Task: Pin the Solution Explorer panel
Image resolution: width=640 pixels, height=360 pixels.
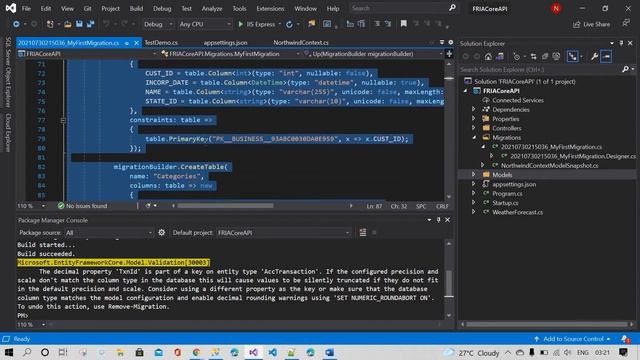Action: (621, 43)
